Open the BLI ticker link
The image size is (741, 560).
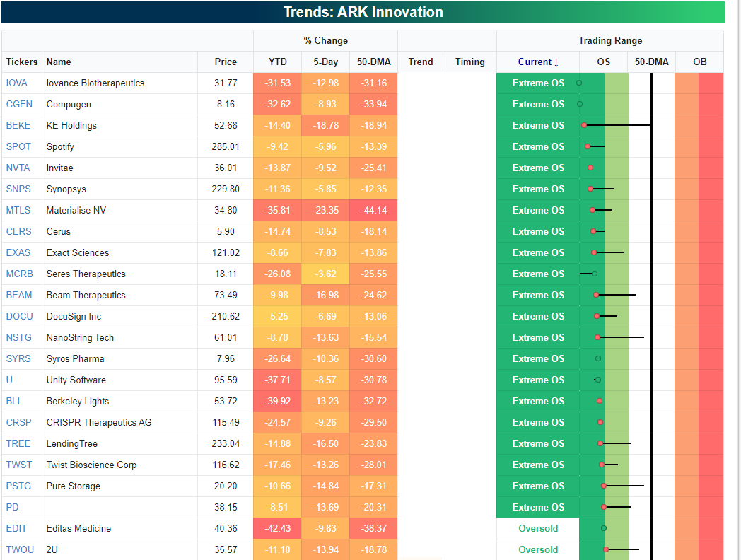pyautogui.click(x=13, y=401)
